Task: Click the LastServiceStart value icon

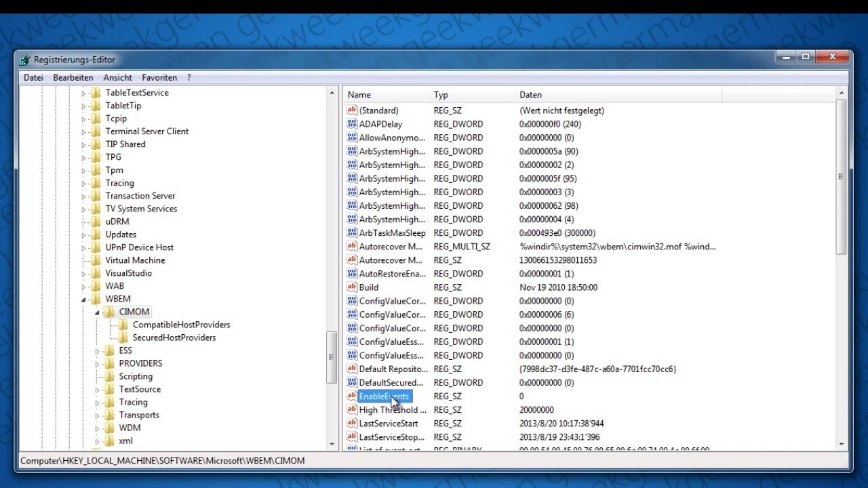Action: point(352,424)
